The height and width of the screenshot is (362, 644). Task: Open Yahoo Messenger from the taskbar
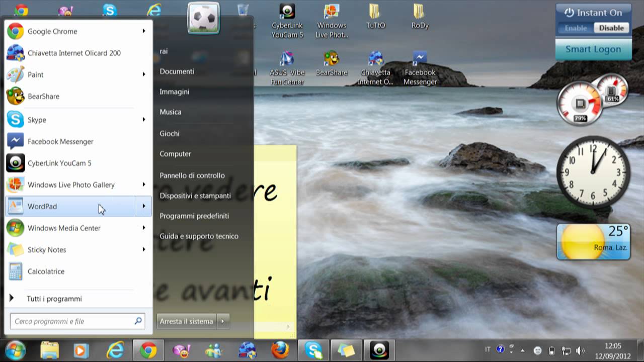181,350
